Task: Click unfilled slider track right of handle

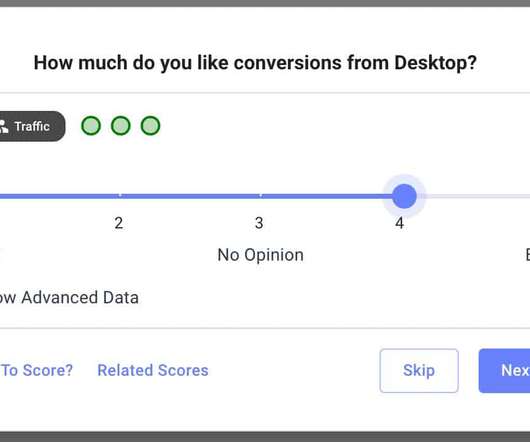Action: pyautogui.click(x=475, y=196)
